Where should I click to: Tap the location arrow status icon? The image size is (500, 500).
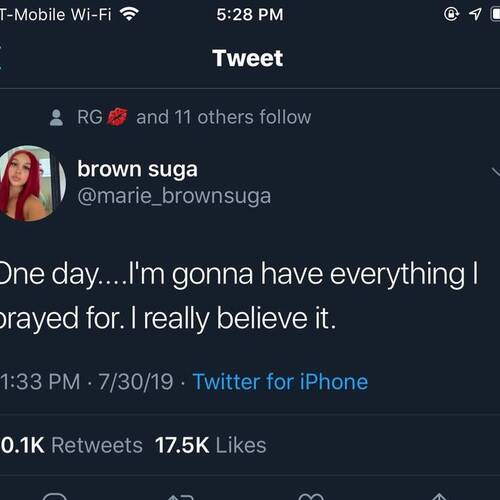[475, 14]
